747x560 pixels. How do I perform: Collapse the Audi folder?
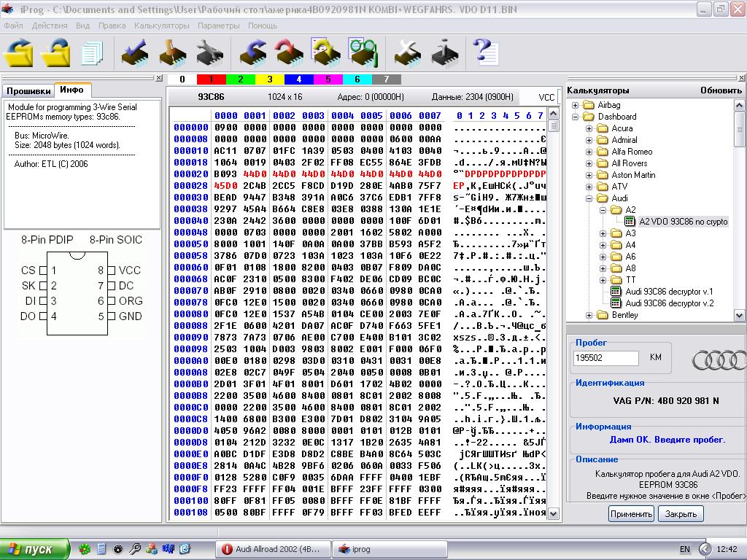coord(589,198)
